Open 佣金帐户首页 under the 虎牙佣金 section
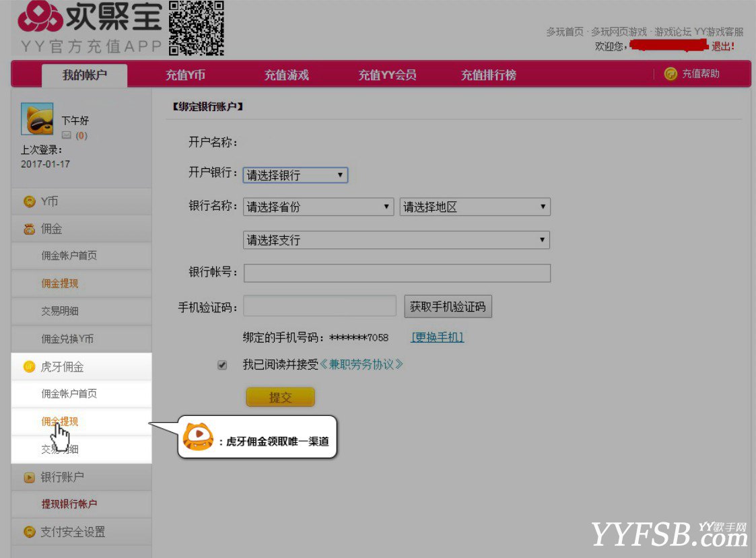This screenshot has height=558, width=756. click(x=69, y=394)
